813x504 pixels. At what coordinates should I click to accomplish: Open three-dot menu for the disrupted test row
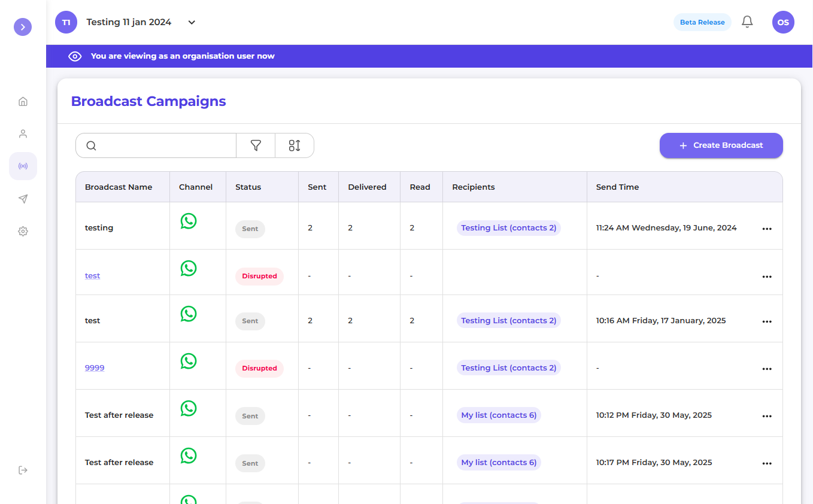[767, 277]
